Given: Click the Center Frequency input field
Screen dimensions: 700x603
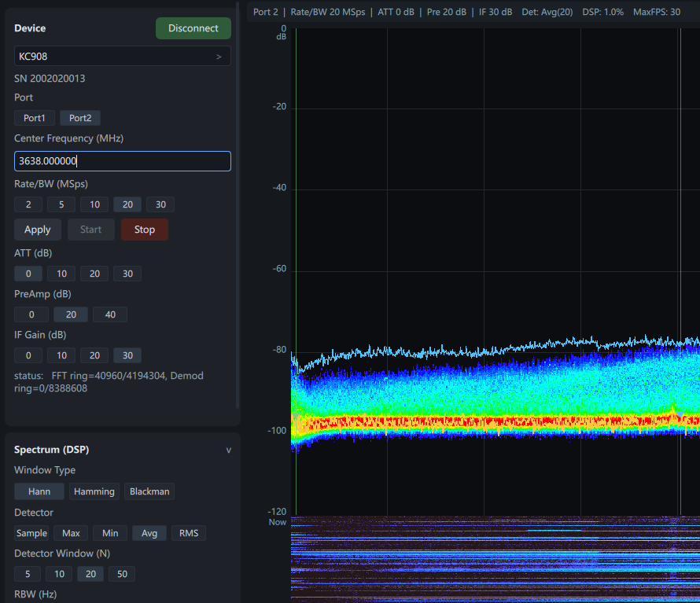Looking at the screenshot, I should pyautogui.click(x=122, y=160).
